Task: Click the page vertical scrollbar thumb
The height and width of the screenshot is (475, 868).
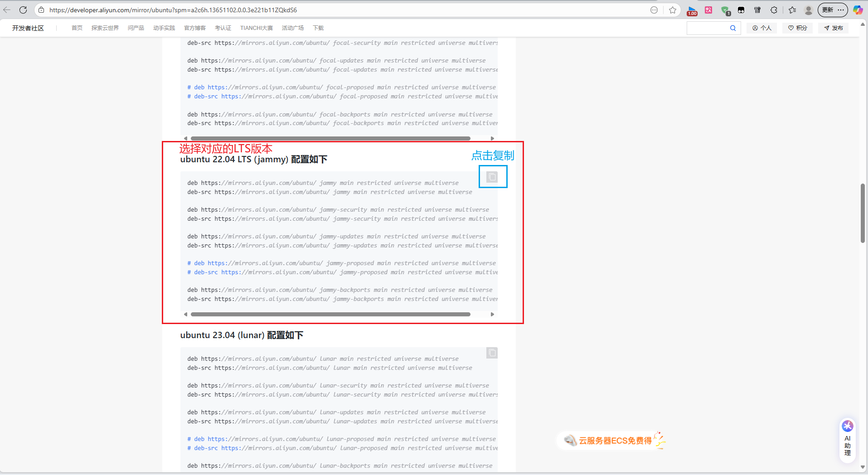Action: point(863,213)
